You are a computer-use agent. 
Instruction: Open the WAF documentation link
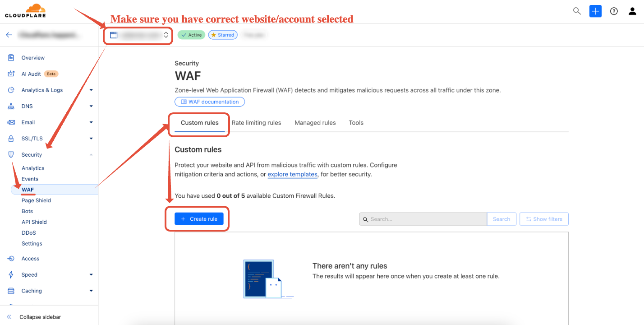(x=210, y=102)
